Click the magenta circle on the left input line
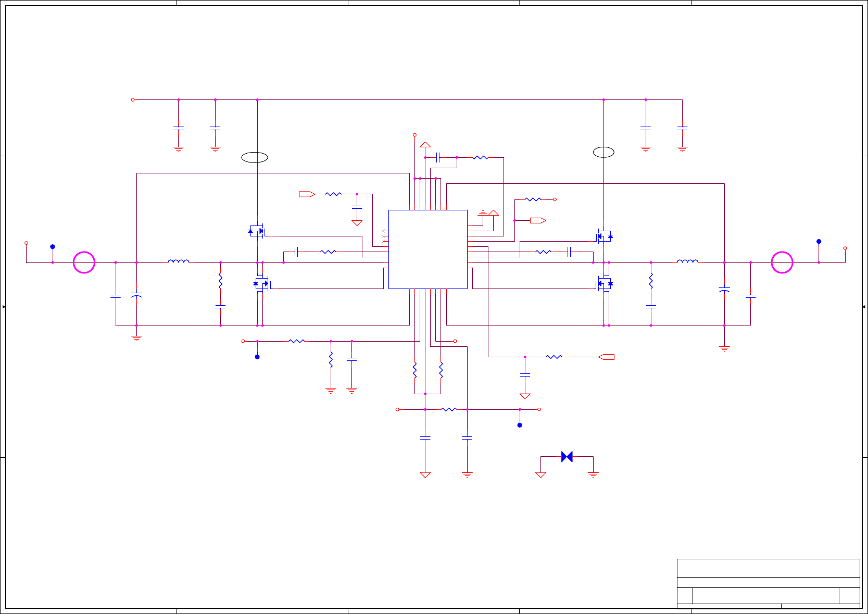 click(x=84, y=262)
